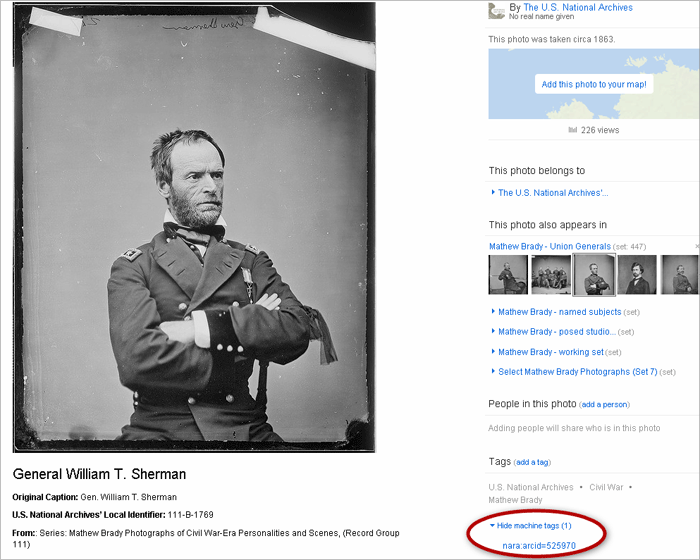This screenshot has height=560, width=700.
Task: Expand The U.S. National Archives' photostream
Action: point(553,193)
